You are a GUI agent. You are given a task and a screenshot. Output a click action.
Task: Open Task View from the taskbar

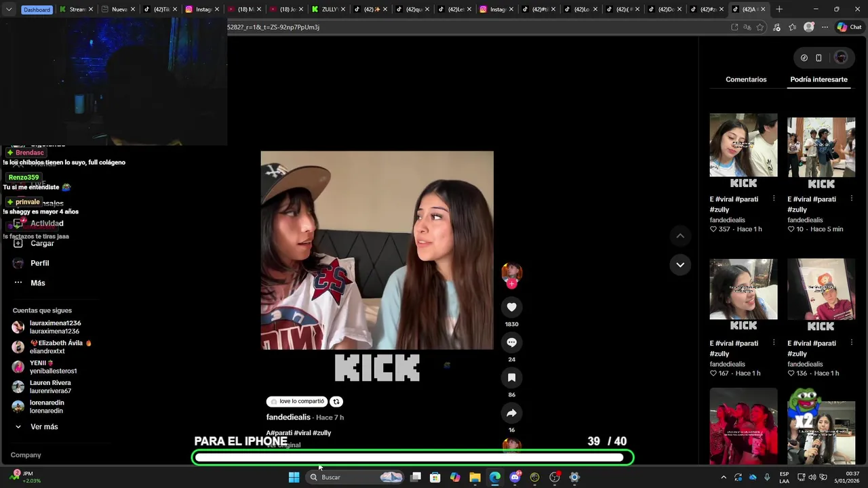[x=416, y=477]
